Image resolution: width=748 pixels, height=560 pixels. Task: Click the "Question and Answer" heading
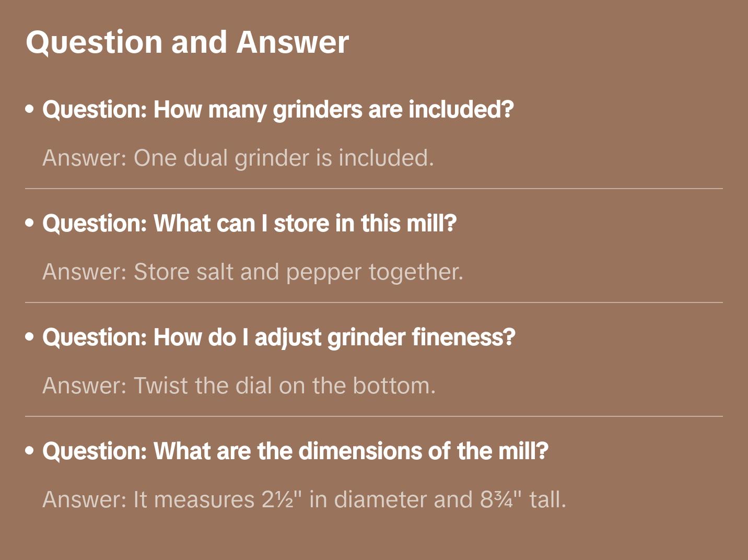coord(187,42)
